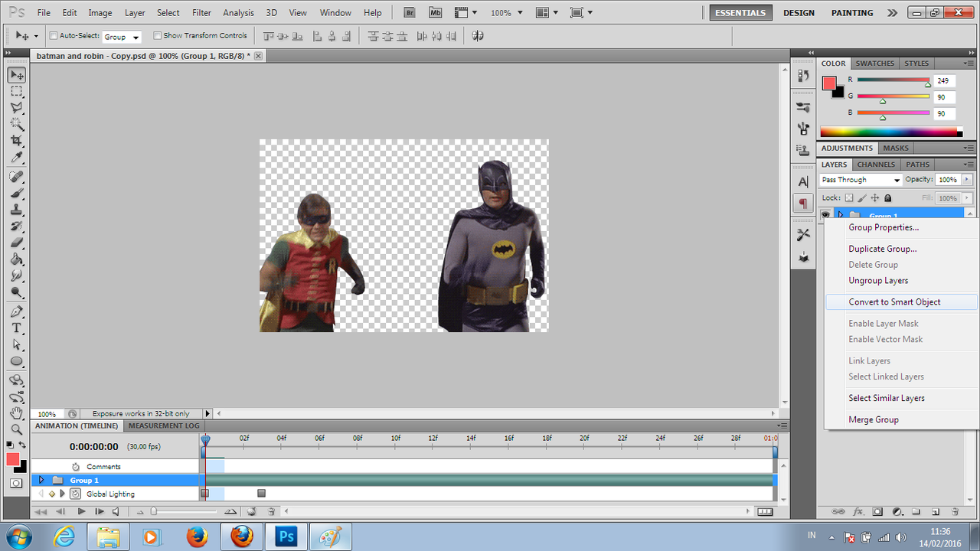This screenshot has height=551, width=980.
Task: Open the Paragraph panel icon
Action: 803,204
